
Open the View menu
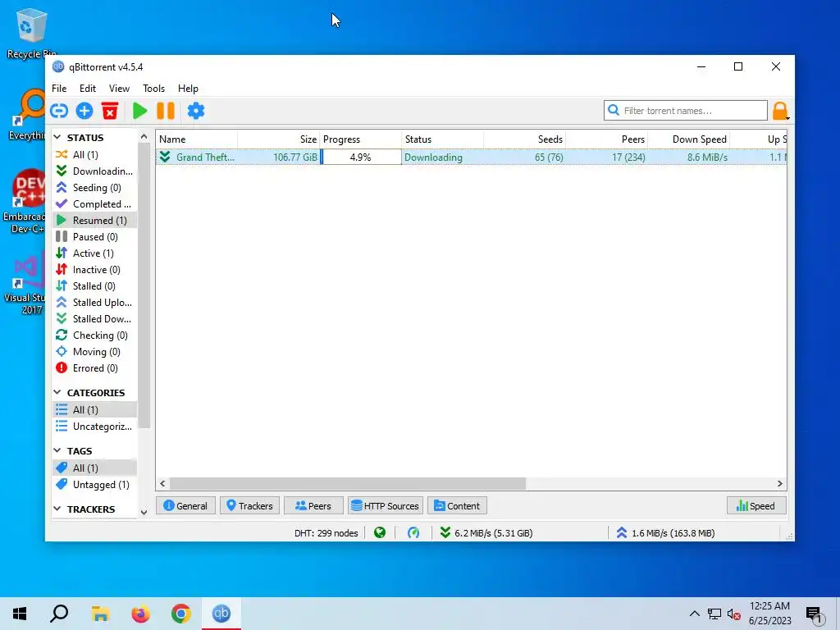(119, 89)
